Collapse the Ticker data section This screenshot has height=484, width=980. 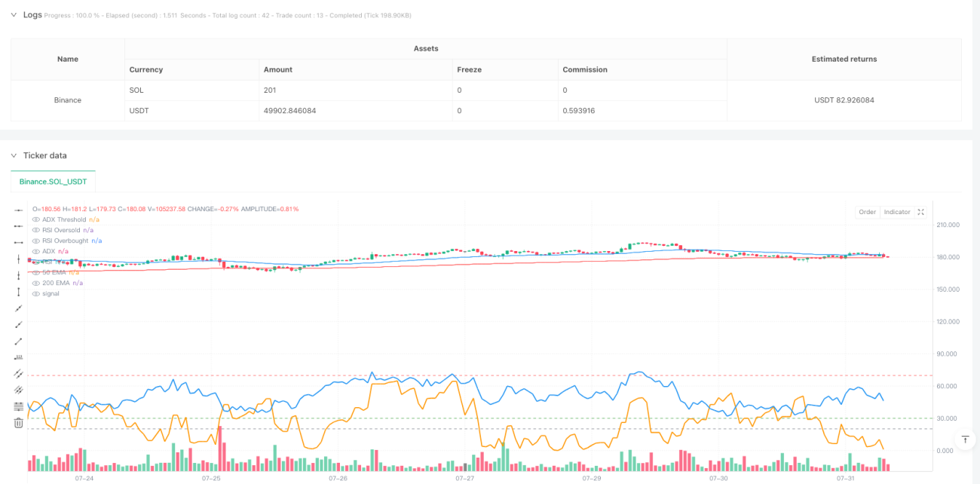coord(13,155)
